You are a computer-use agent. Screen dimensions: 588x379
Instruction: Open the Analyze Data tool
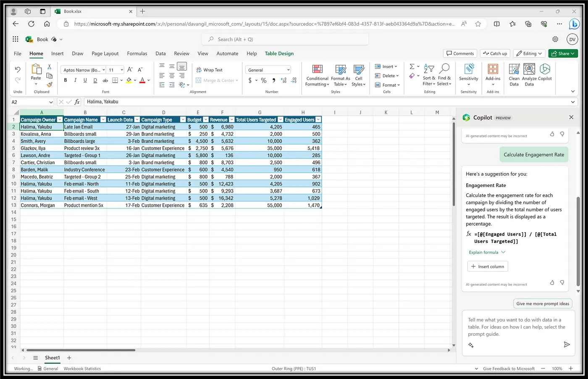click(x=529, y=70)
